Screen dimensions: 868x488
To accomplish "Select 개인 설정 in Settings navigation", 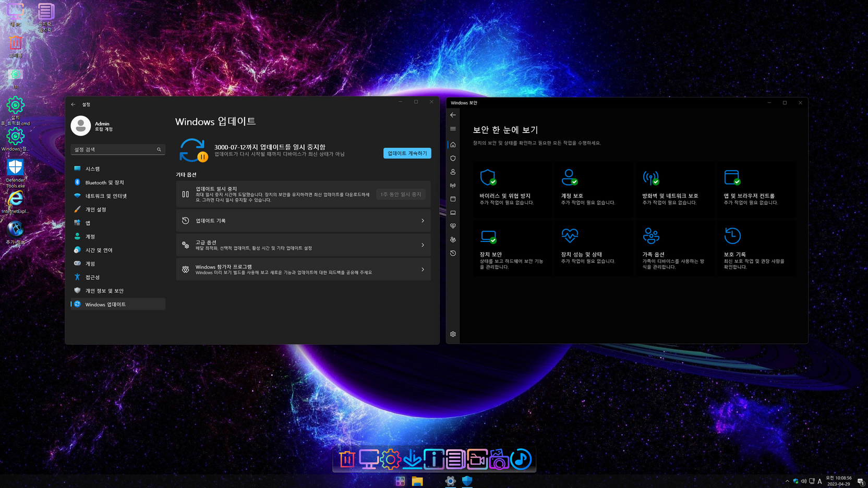I will [x=118, y=210].
